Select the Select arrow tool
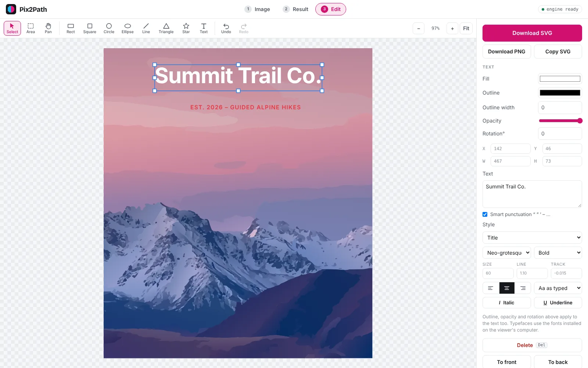This screenshot has width=588, height=368. [x=12, y=28]
